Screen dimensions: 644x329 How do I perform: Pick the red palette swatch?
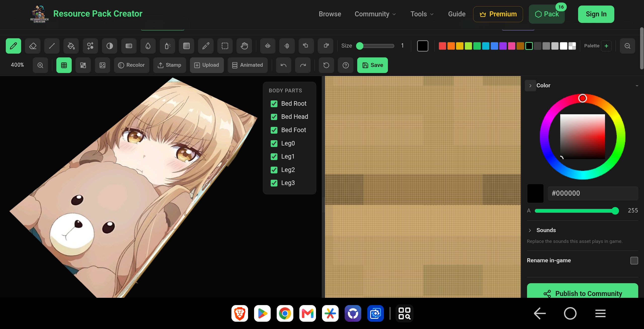pyautogui.click(x=442, y=46)
